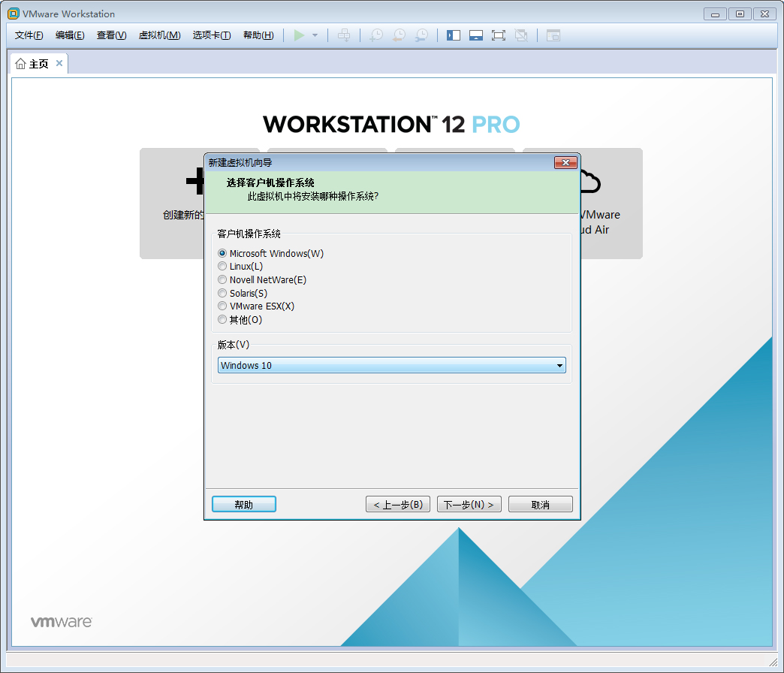Open the Windows 10 version dropdown

click(559, 365)
